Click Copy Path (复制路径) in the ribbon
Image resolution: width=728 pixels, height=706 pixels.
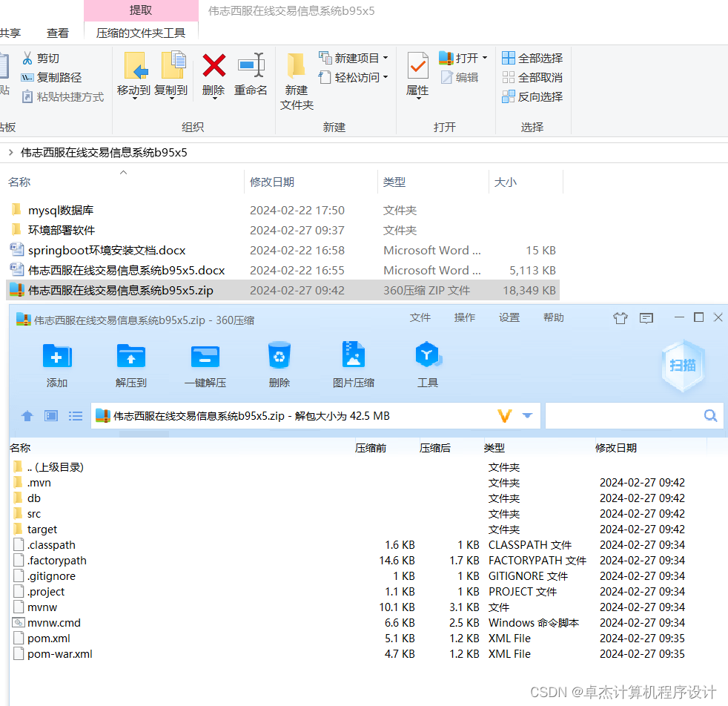51,78
